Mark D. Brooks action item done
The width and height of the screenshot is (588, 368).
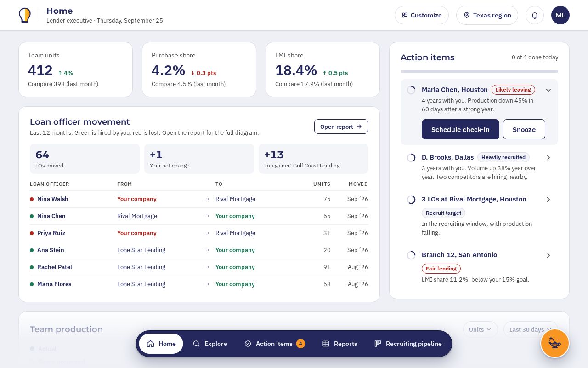click(x=411, y=158)
